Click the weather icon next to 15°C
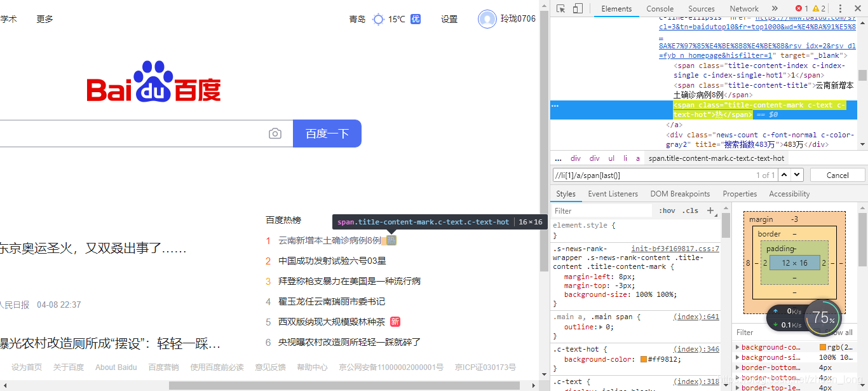868x391 pixels. click(379, 19)
